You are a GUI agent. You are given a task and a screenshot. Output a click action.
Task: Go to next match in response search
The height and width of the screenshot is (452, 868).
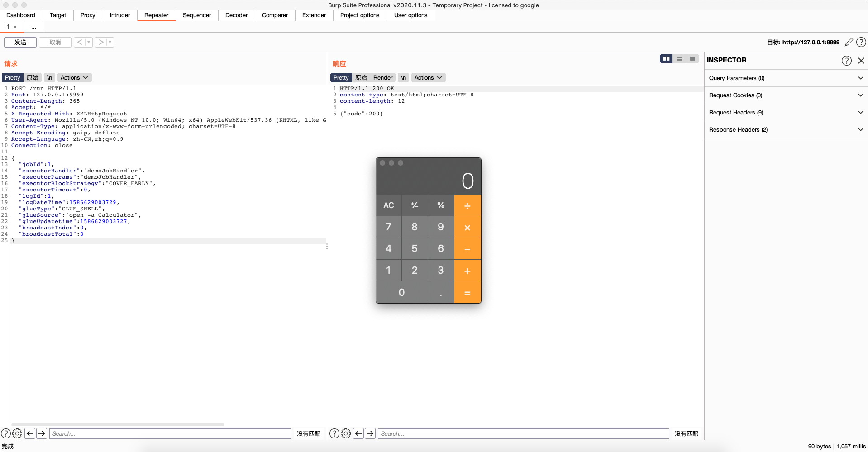(370, 433)
